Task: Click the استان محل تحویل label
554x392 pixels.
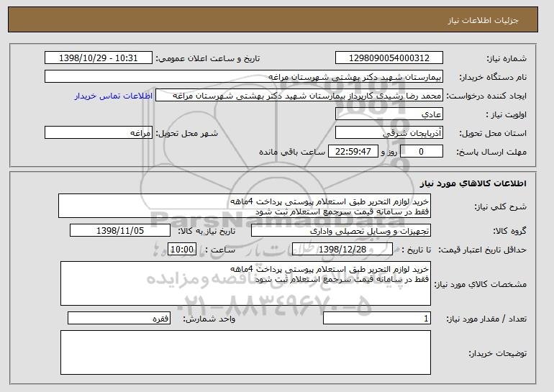Action: click(493, 133)
